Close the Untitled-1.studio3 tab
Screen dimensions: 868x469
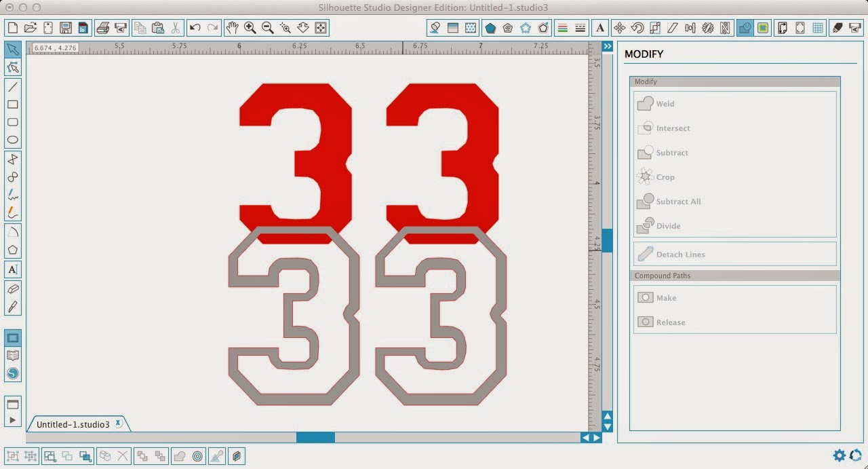point(118,423)
